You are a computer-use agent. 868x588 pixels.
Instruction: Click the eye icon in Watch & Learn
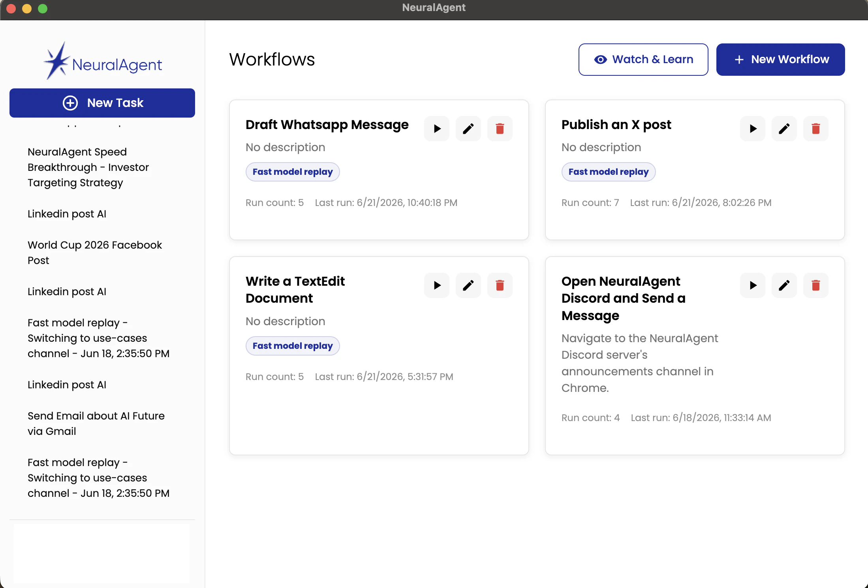coord(601,60)
